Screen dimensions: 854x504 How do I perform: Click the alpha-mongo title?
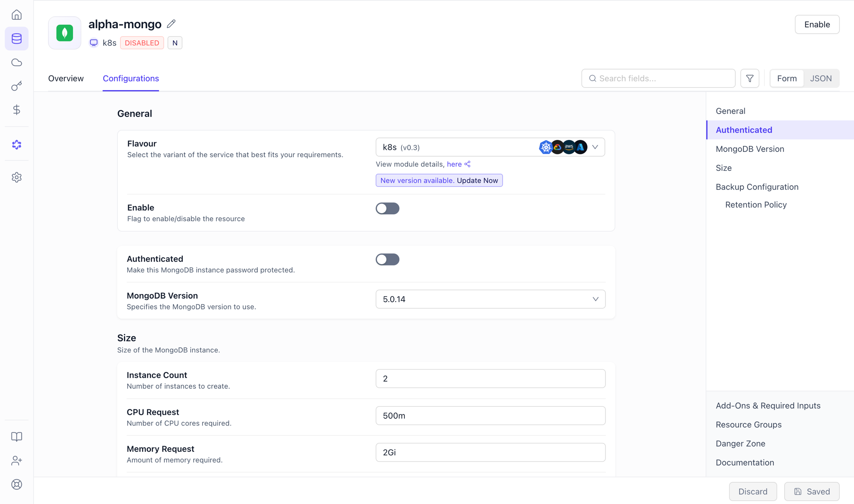[125, 24]
